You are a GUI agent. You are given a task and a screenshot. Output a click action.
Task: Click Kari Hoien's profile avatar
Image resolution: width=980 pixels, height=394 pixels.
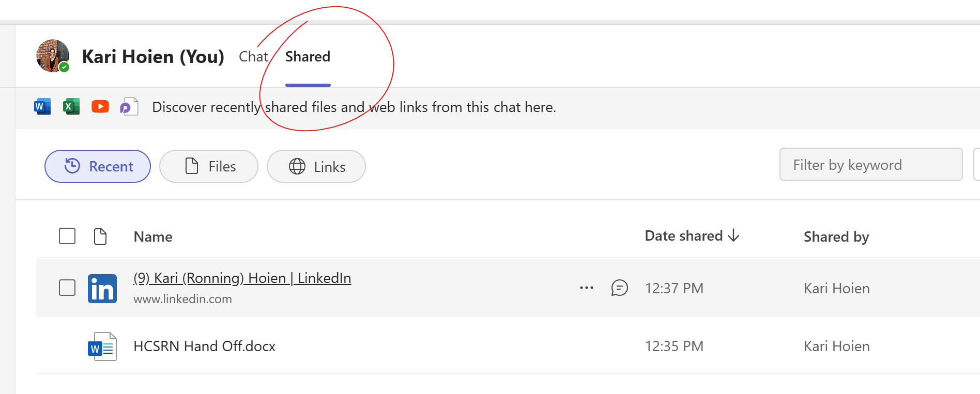[x=52, y=56]
